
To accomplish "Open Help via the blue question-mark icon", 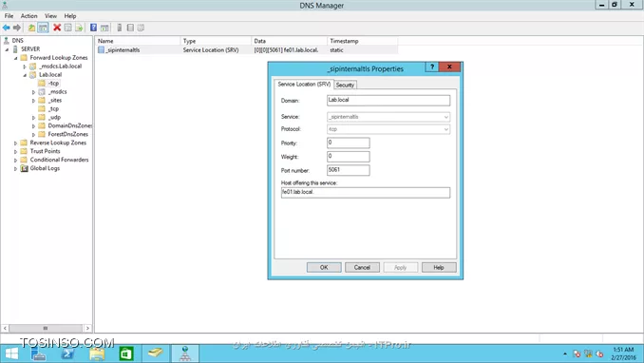I will (94, 28).
